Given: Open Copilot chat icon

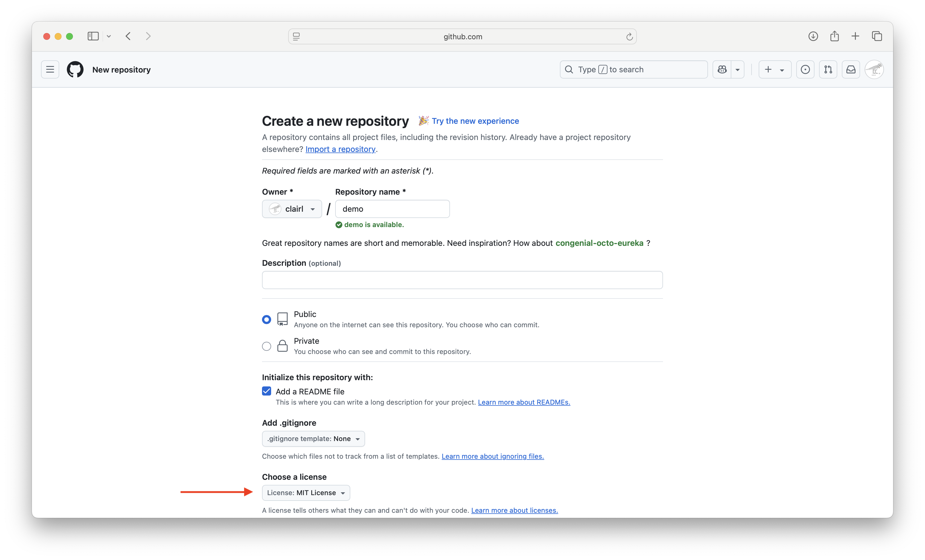Looking at the screenshot, I should [x=722, y=69].
